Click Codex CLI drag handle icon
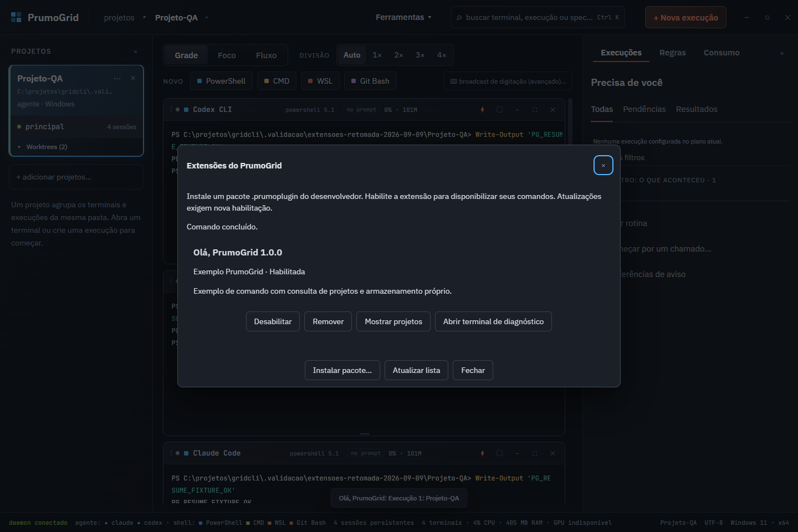Image resolution: width=798 pixels, height=532 pixels. tap(171, 110)
